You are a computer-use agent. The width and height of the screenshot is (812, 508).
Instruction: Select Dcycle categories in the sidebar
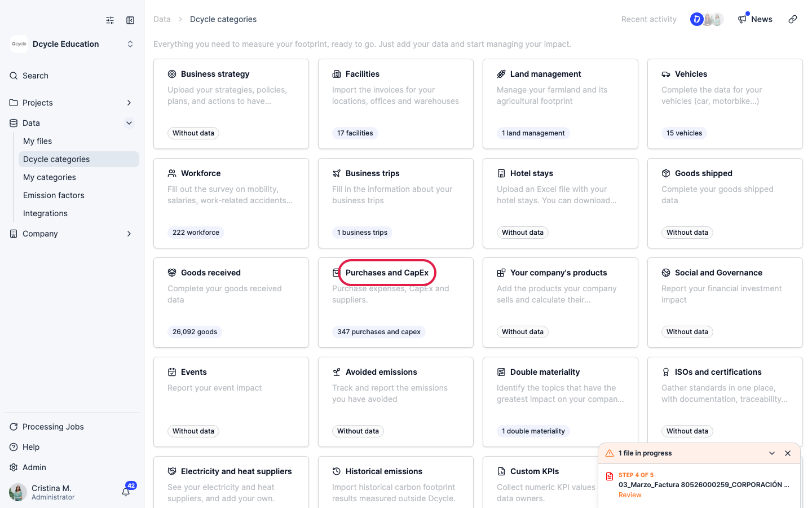click(79, 159)
